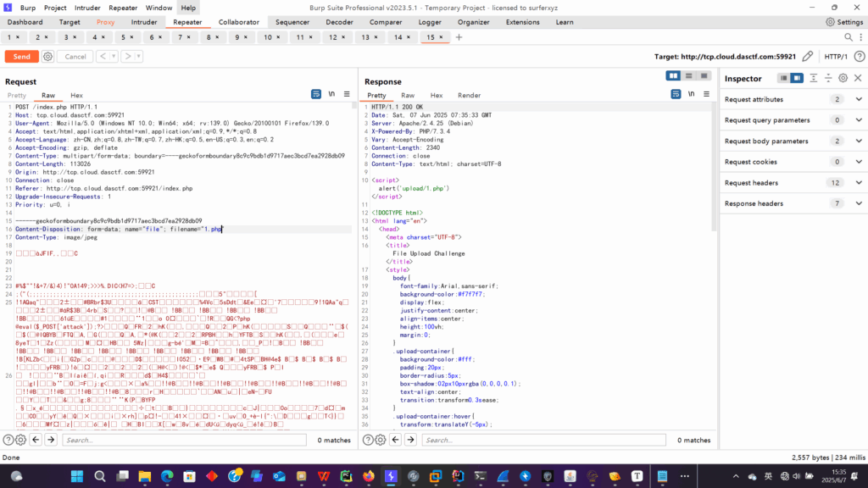Open Microsoft Edge from taskbar
The height and width of the screenshot is (488, 868).
pos(167,476)
